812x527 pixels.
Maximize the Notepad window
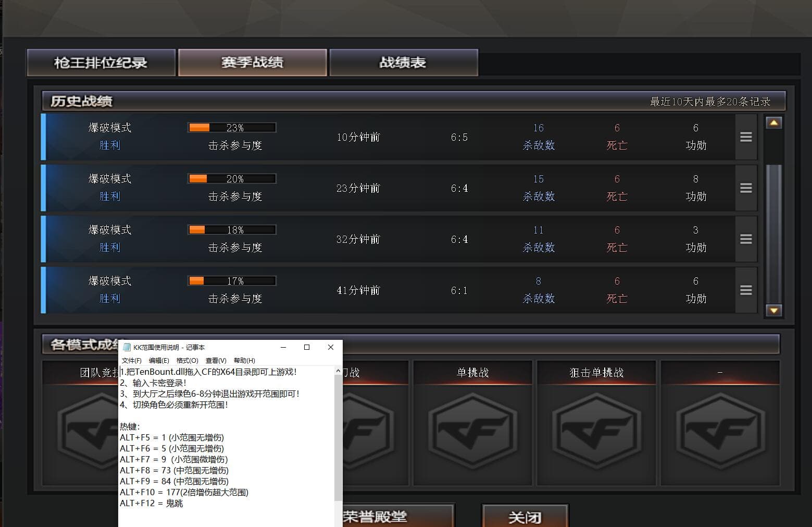[307, 347]
